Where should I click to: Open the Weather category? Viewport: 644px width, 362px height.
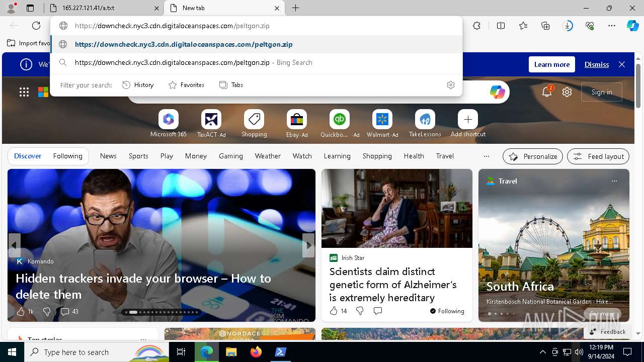(x=268, y=156)
